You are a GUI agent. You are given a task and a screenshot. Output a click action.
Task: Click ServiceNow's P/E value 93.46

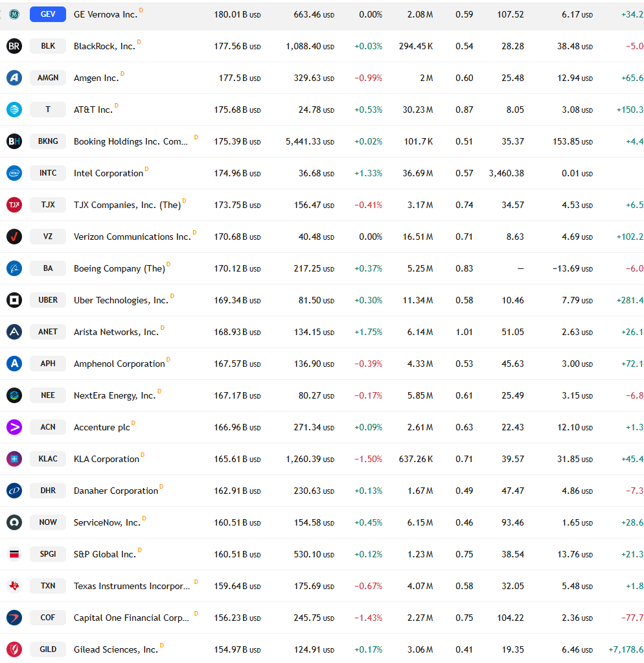point(512,522)
